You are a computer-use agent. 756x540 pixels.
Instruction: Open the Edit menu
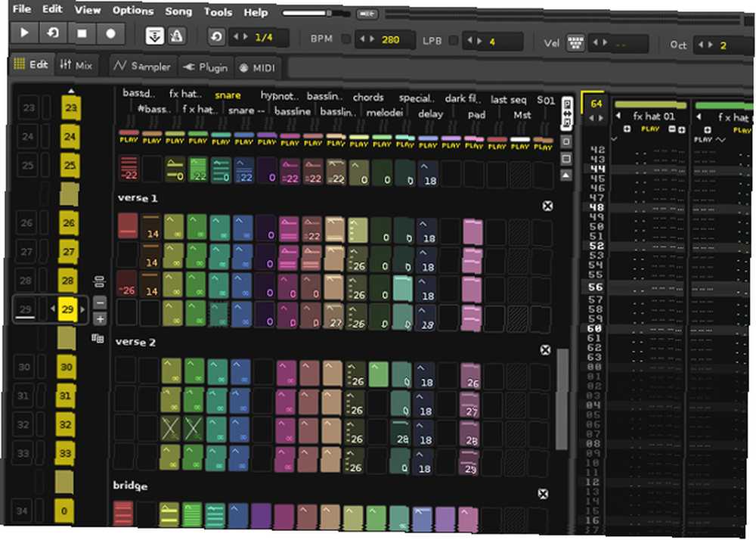coord(52,9)
